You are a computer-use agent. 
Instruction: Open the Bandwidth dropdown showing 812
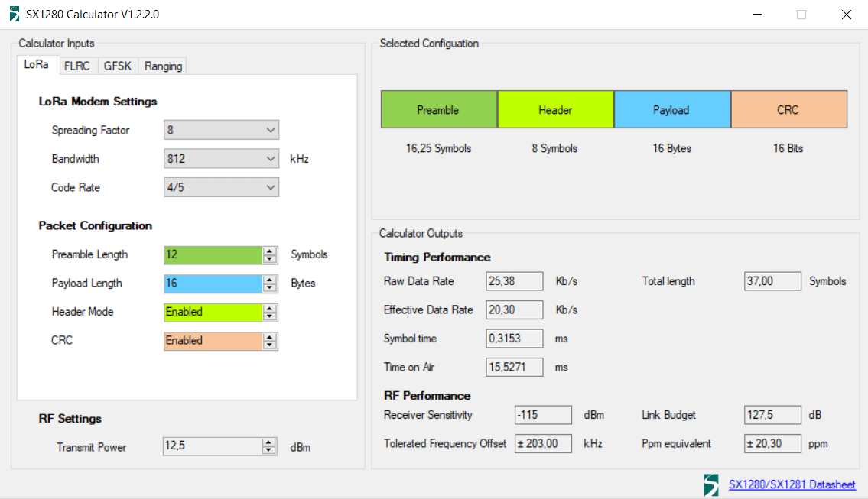[222, 159]
